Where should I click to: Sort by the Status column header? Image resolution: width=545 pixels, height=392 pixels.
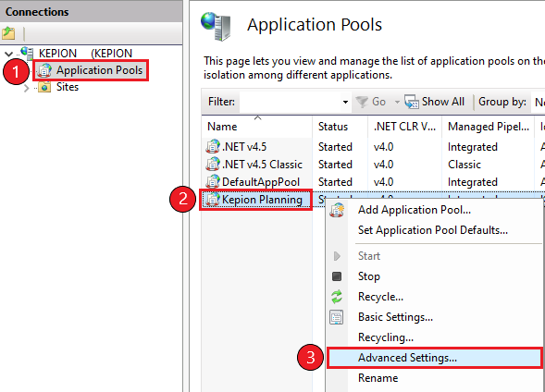[340, 127]
